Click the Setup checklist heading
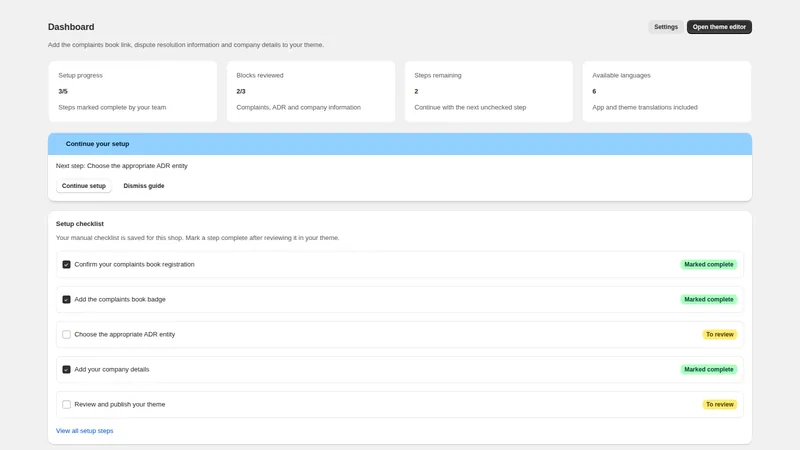Image resolution: width=800 pixels, height=450 pixels. pyautogui.click(x=80, y=223)
